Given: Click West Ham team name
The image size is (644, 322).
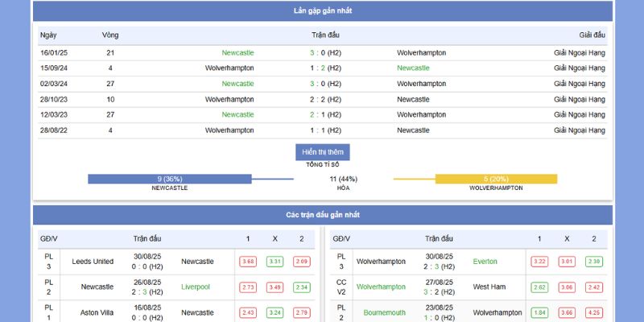Looking at the screenshot, I should click(x=489, y=287).
